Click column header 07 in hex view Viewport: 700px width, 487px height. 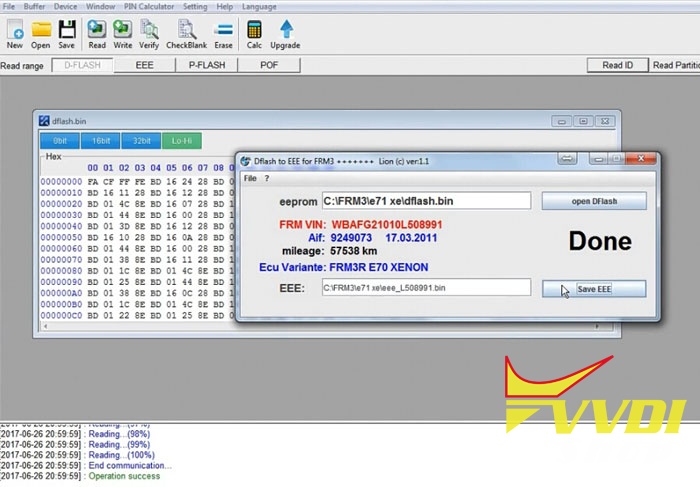coord(203,168)
